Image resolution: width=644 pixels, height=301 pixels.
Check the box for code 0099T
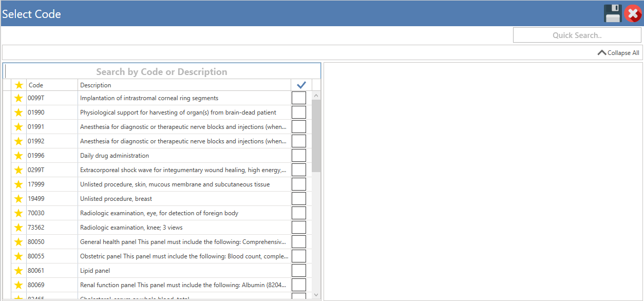[x=299, y=98]
